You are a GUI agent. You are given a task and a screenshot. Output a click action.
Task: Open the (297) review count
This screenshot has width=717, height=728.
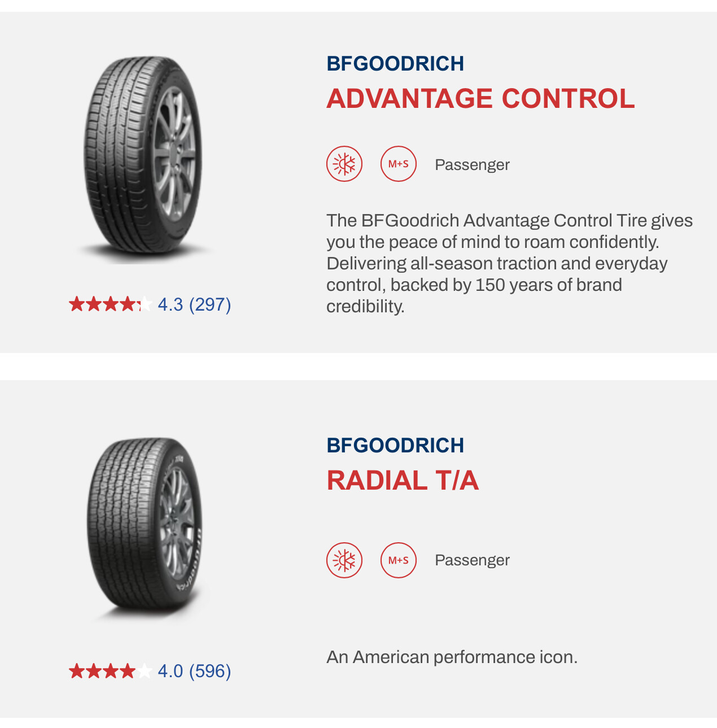pos(210,305)
